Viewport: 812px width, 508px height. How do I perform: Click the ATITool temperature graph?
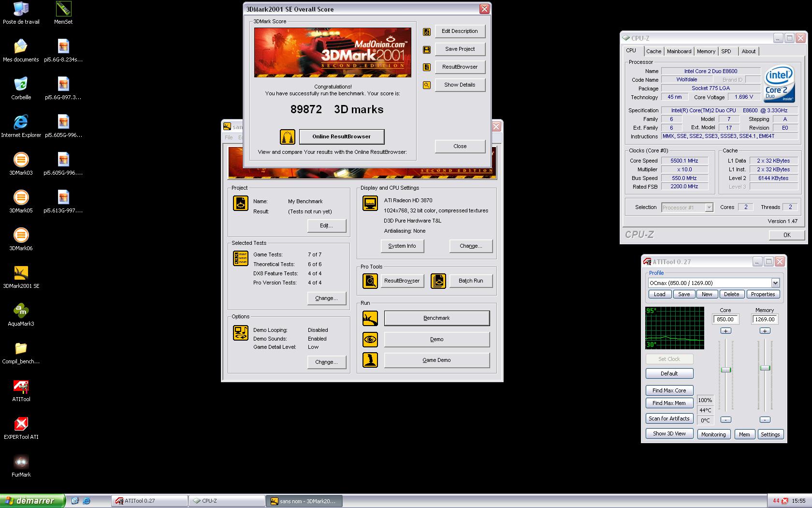pos(675,328)
